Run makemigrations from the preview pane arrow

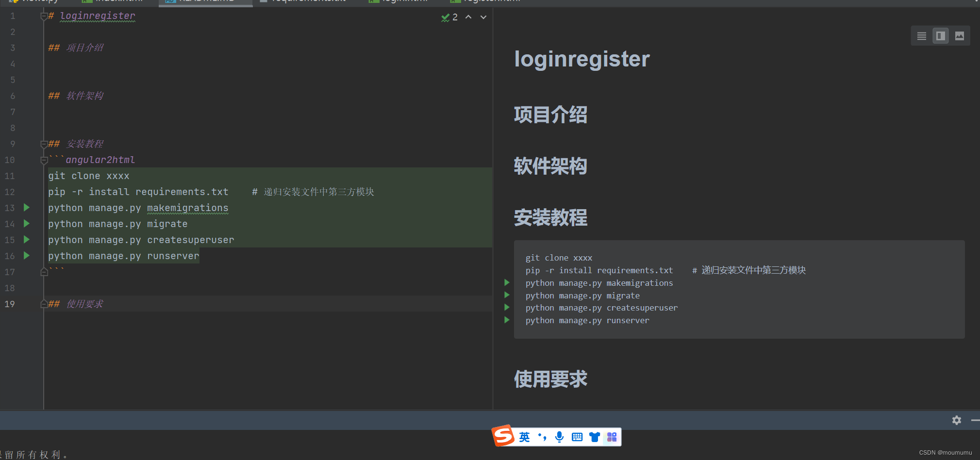tap(507, 282)
